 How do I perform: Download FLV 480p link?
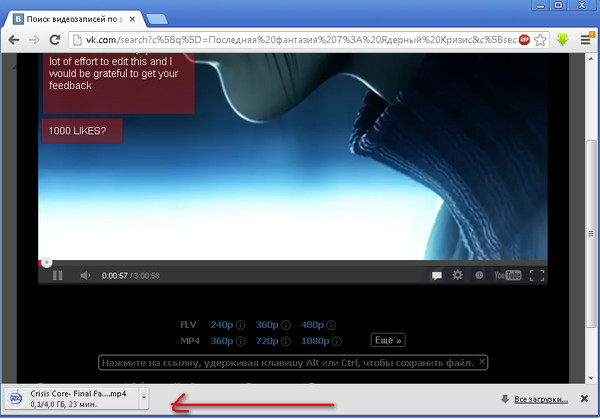tap(312, 325)
